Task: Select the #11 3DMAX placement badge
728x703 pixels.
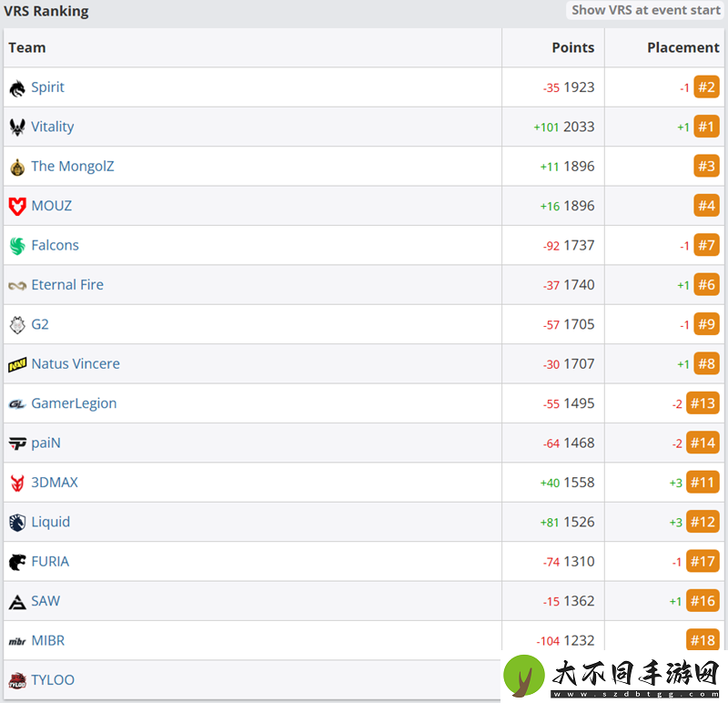Action: (703, 482)
